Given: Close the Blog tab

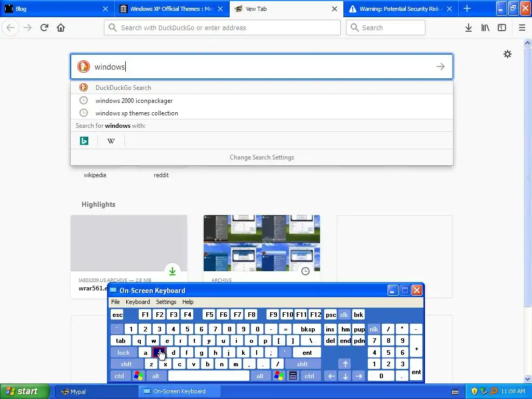Looking at the screenshot, I should click(105, 9).
